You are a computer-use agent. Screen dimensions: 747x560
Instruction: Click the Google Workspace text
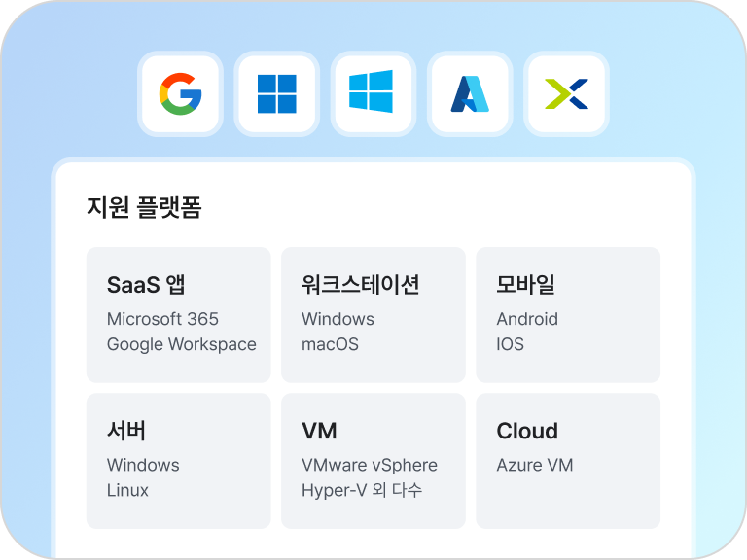coord(182,344)
